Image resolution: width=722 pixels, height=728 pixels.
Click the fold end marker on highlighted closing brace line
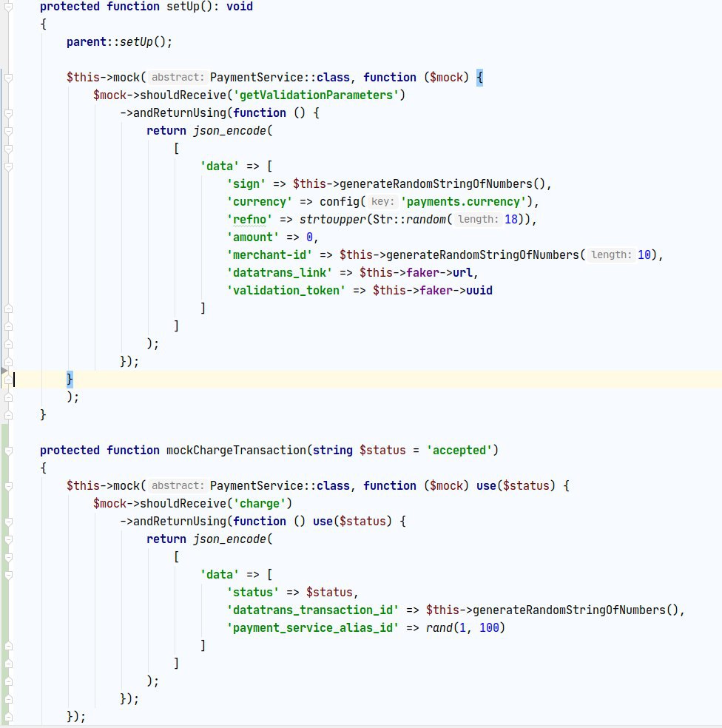pos(8,380)
